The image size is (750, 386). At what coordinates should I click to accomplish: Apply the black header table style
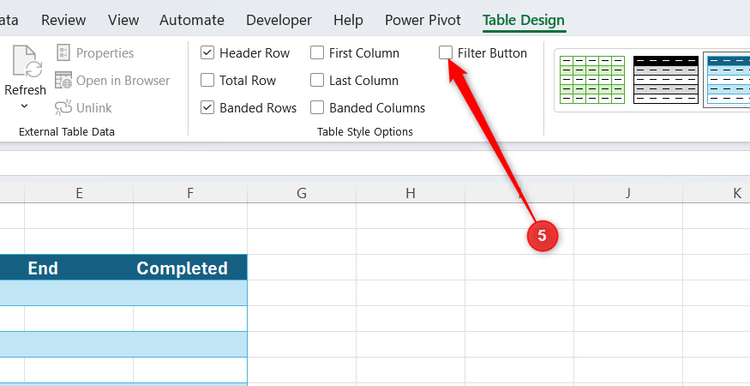click(666, 79)
